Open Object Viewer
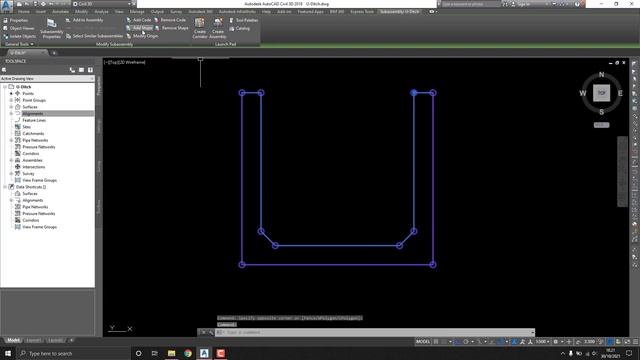This screenshot has width=640, height=360. pyautogui.click(x=19, y=29)
